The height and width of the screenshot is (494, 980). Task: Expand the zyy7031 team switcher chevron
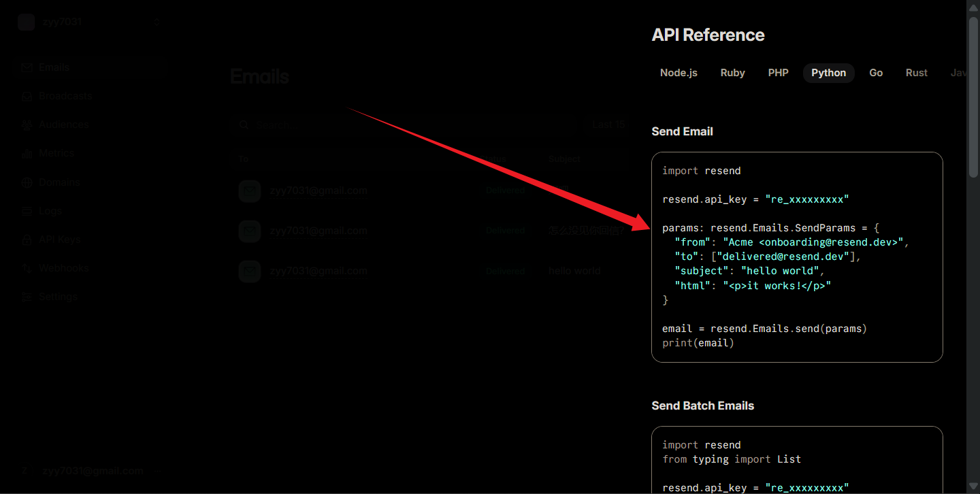click(x=157, y=22)
